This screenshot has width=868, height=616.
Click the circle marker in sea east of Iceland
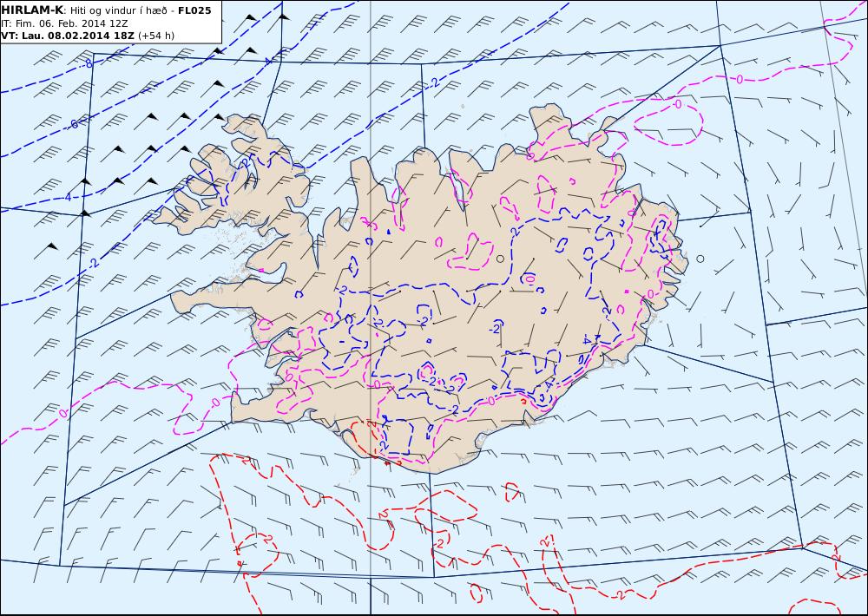click(x=700, y=259)
